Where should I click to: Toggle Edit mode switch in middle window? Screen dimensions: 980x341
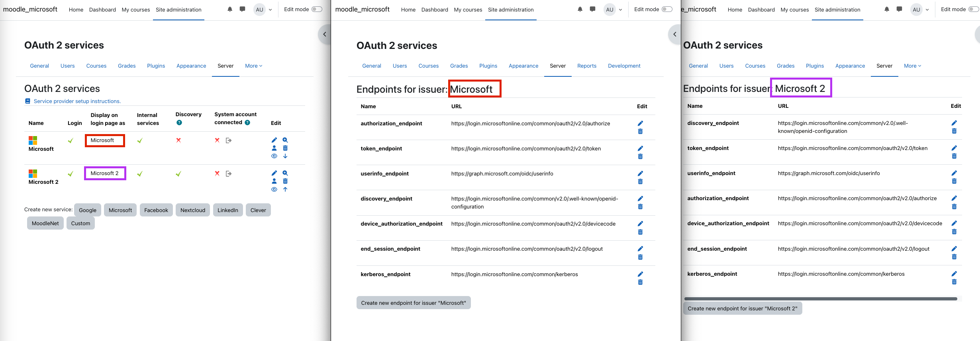[667, 9]
